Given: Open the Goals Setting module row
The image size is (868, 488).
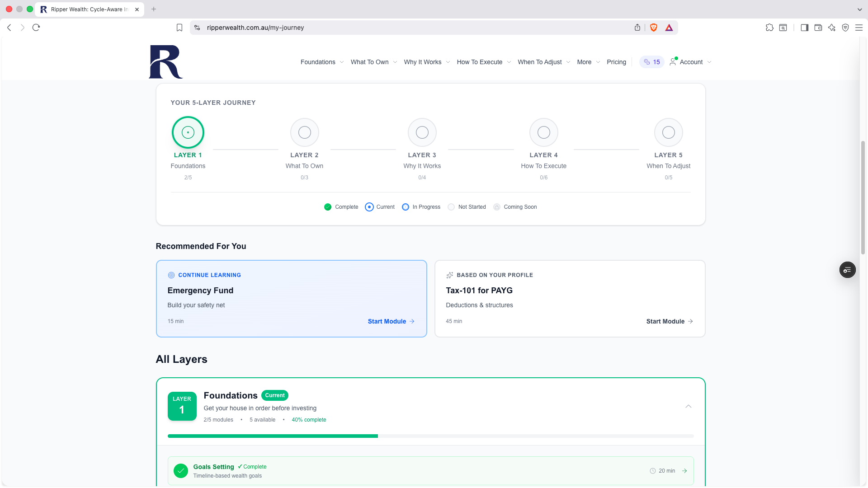Looking at the screenshot, I should click(430, 471).
